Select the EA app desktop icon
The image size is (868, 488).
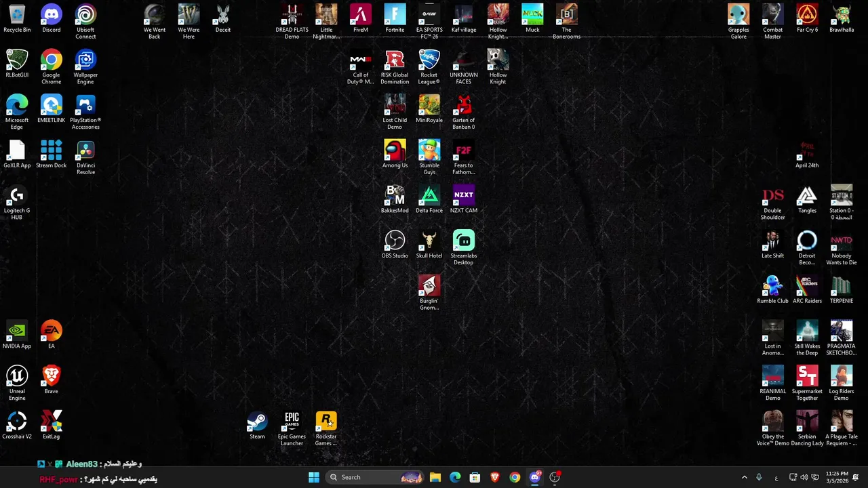pyautogui.click(x=52, y=335)
